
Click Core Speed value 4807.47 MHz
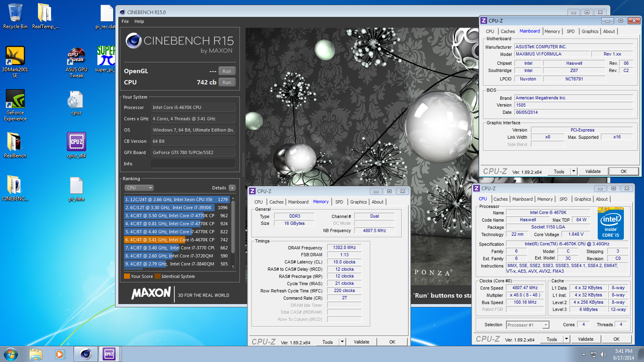[525, 288]
